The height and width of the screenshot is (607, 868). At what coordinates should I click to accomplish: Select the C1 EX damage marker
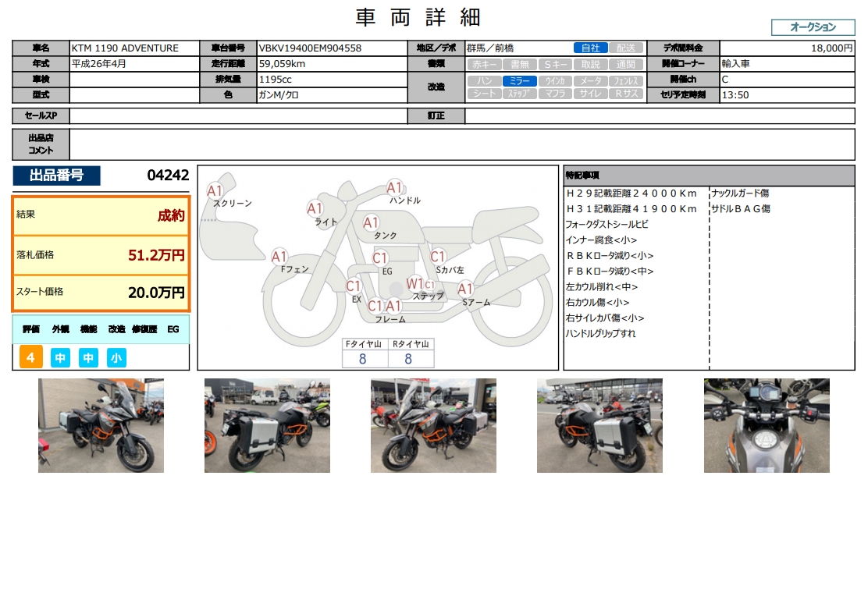(x=353, y=286)
